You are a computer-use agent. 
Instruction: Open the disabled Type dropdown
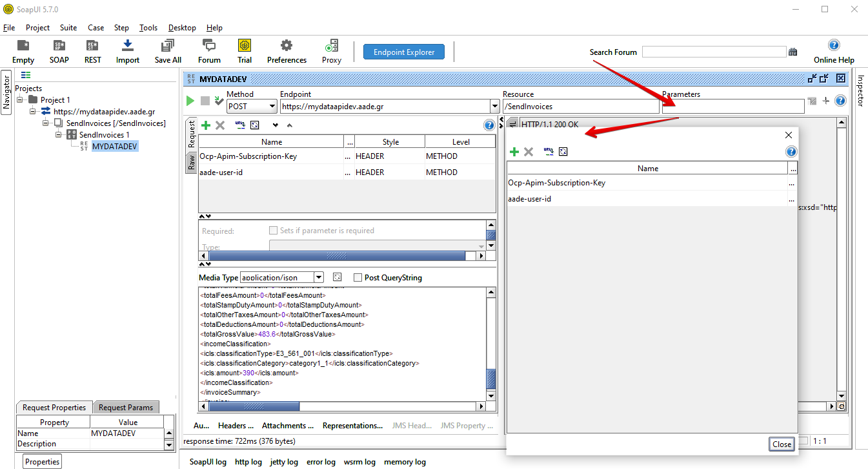[378, 245]
